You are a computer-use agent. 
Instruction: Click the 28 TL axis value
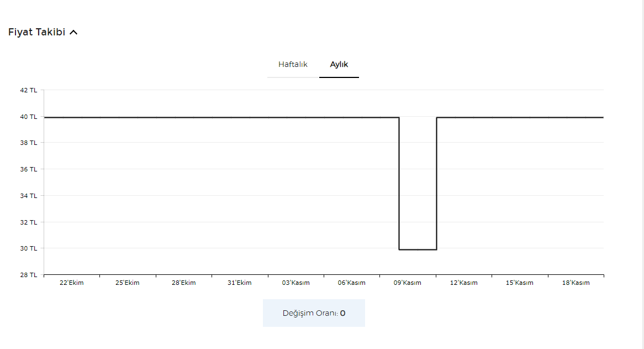(x=28, y=274)
